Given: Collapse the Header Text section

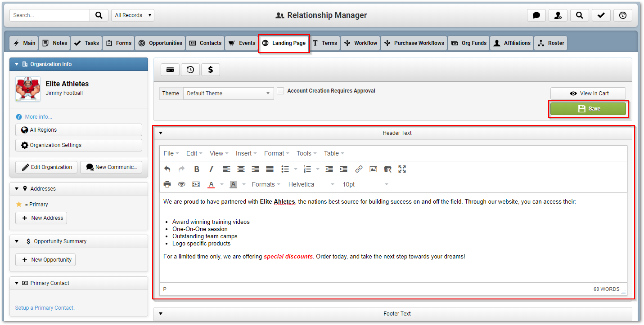Looking at the screenshot, I should (x=161, y=133).
